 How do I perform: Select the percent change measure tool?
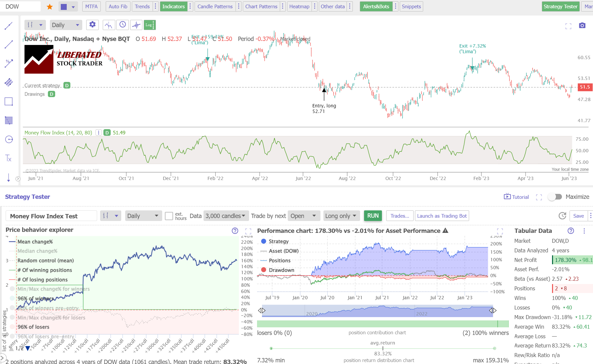tap(9, 63)
